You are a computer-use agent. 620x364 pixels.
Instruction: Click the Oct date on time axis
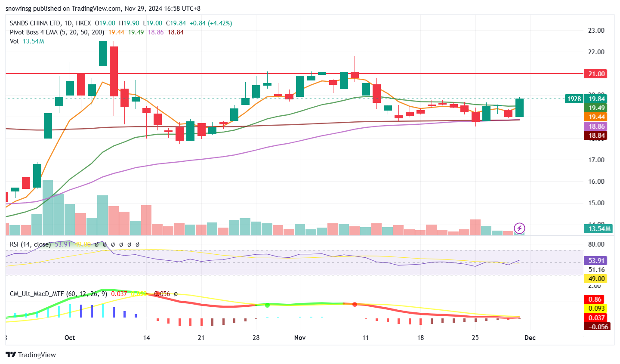coord(70,338)
